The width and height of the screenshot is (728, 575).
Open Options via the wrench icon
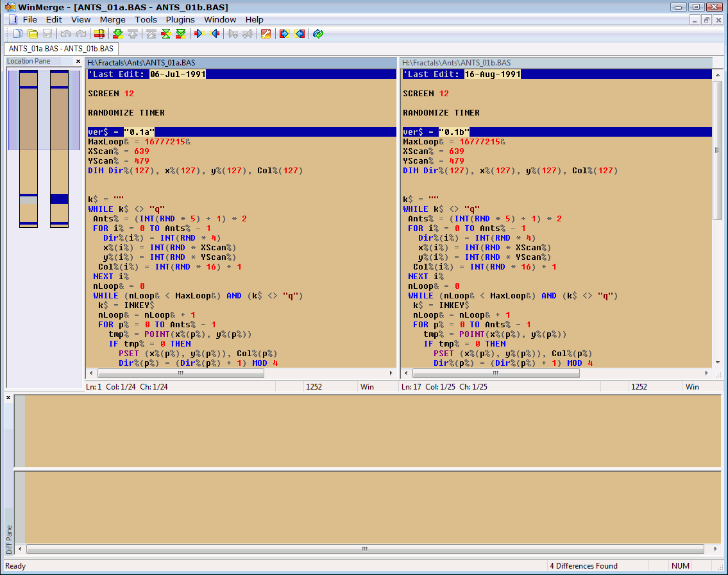[x=266, y=33]
